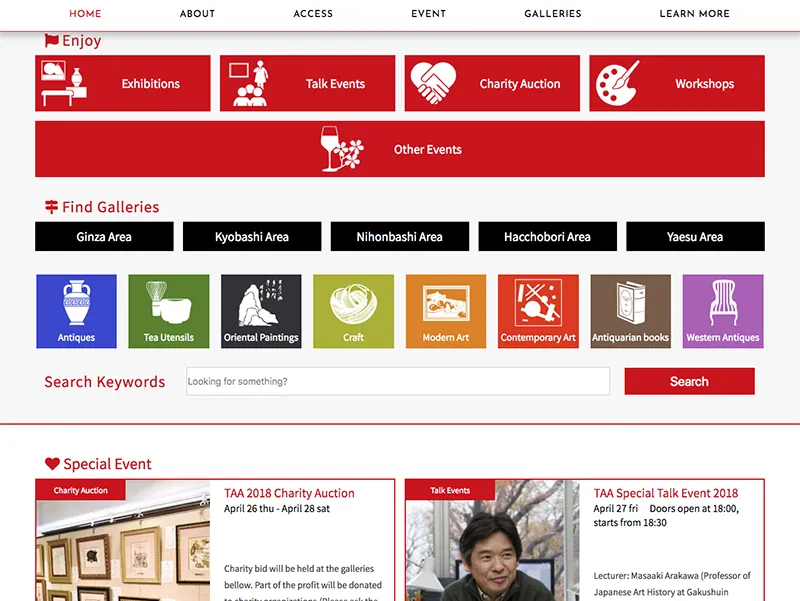Open the Talk Events tile

[307, 83]
